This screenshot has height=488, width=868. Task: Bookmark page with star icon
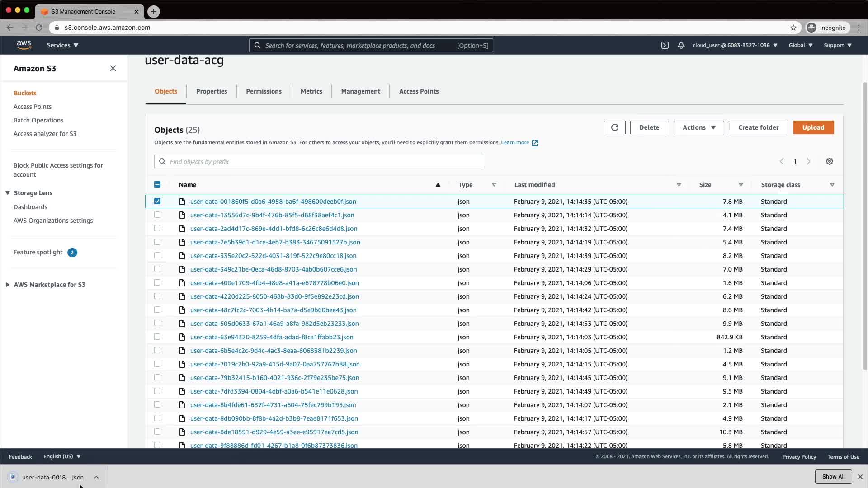point(793,28)
